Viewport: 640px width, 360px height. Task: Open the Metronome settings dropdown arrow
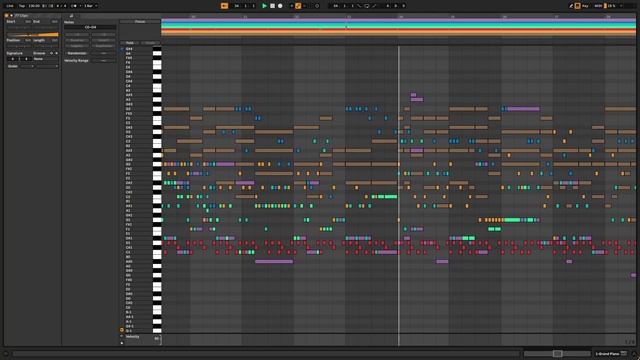click(x=80, y=6)
